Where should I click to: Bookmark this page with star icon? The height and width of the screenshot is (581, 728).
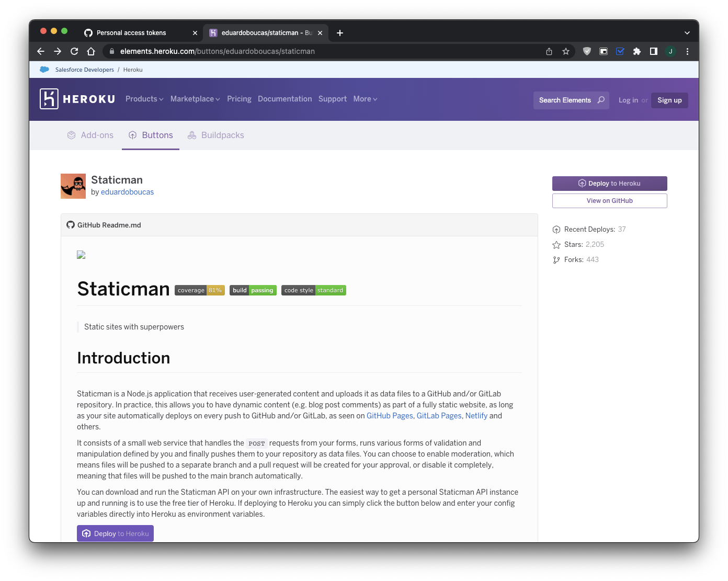point(566,51)
